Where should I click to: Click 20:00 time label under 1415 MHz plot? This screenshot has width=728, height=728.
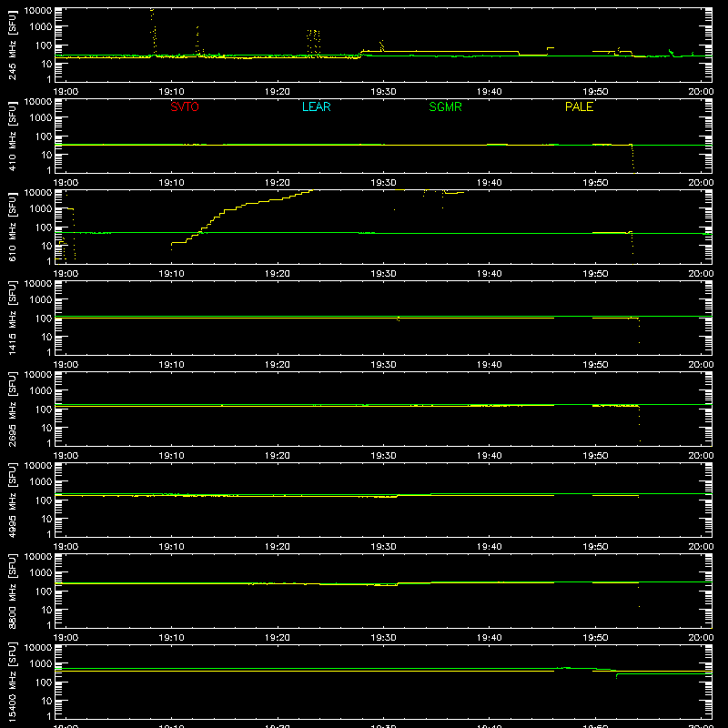[x=701, y=365]
